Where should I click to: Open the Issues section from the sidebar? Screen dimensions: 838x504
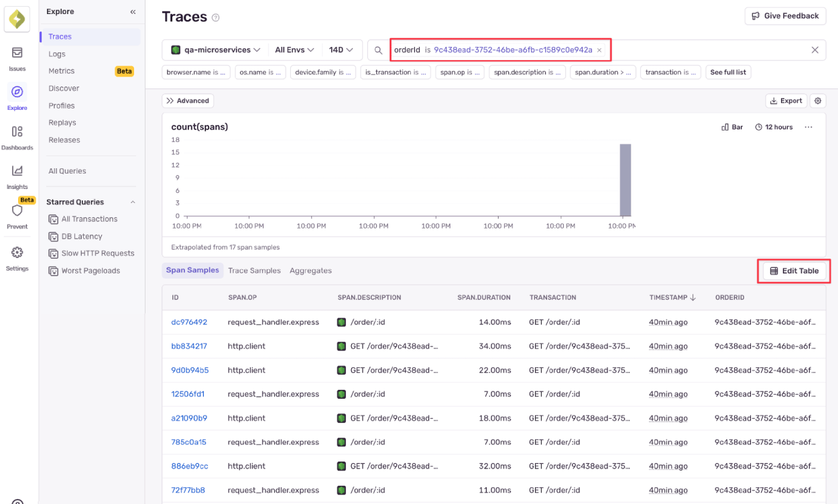17,56
